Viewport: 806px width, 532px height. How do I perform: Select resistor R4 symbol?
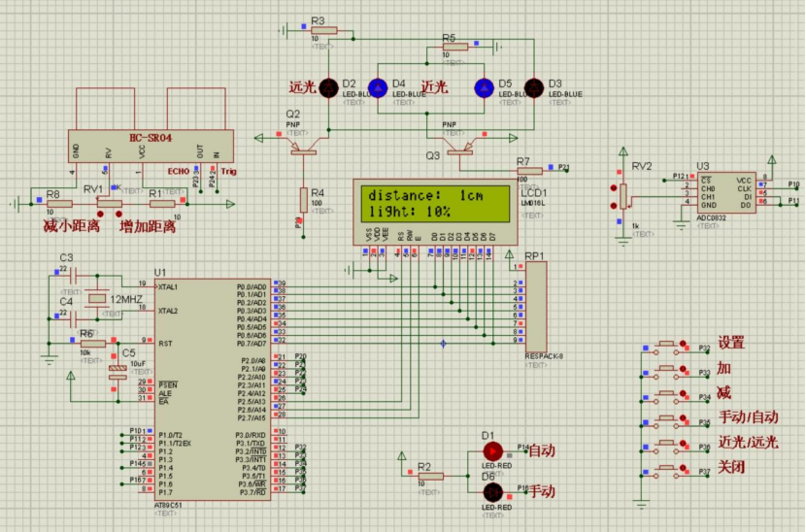pyautogui.click(x=303, y=200)
